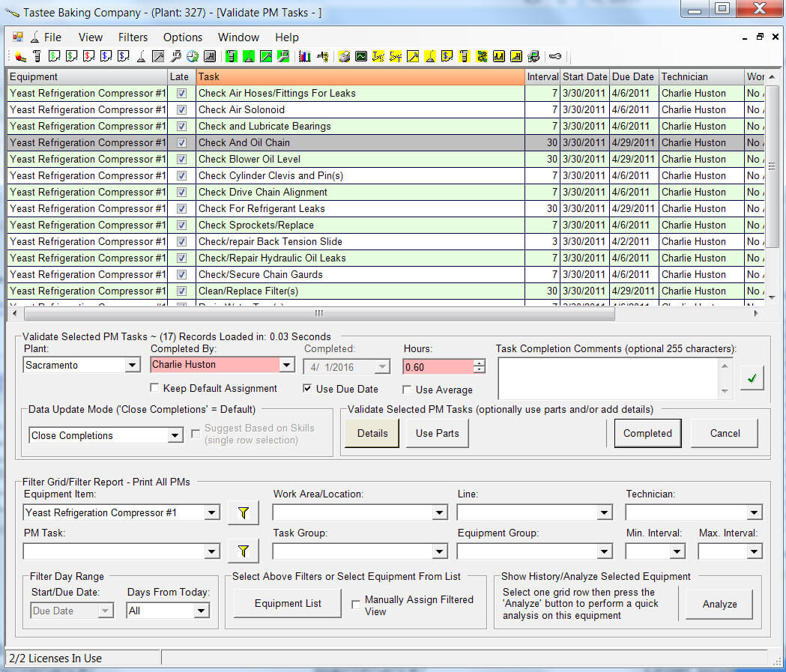The height and width of the screenshot is (672, 786).
Task: Click the green-background plunger toolbar icon
Action: click(249, 57)
